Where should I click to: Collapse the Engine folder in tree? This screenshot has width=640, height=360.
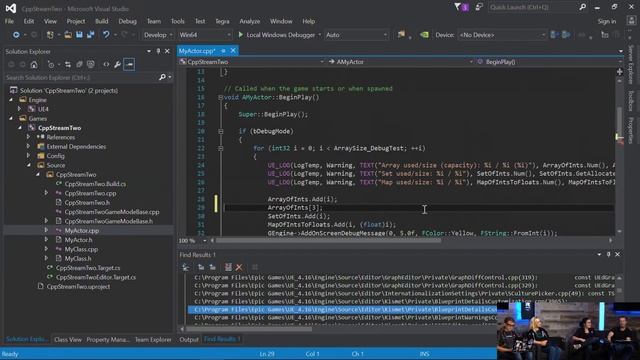pyautogui.click(x=11, y=100)
